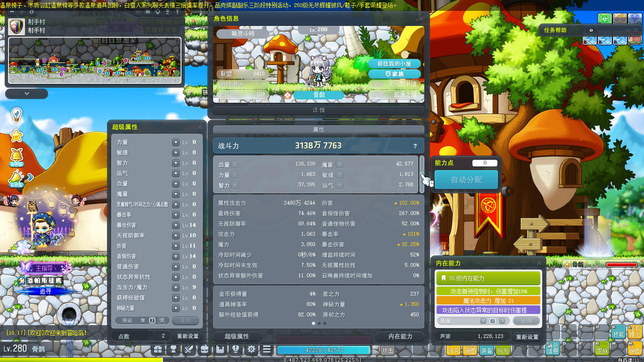Expand the 详情 details bar

[319, 110]
